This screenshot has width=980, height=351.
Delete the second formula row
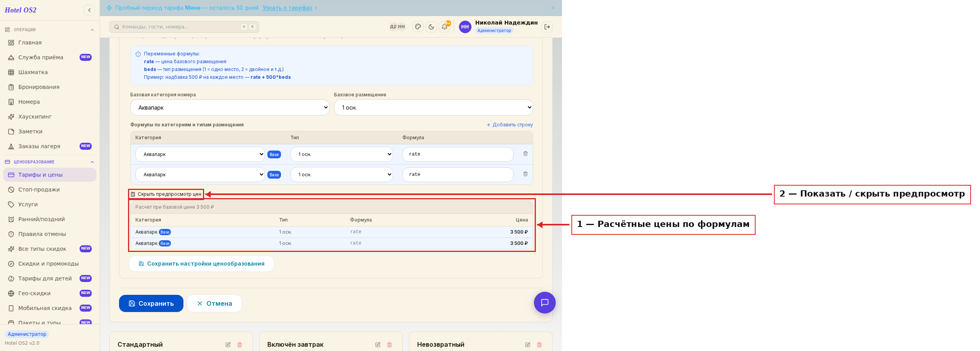point(525,174)
